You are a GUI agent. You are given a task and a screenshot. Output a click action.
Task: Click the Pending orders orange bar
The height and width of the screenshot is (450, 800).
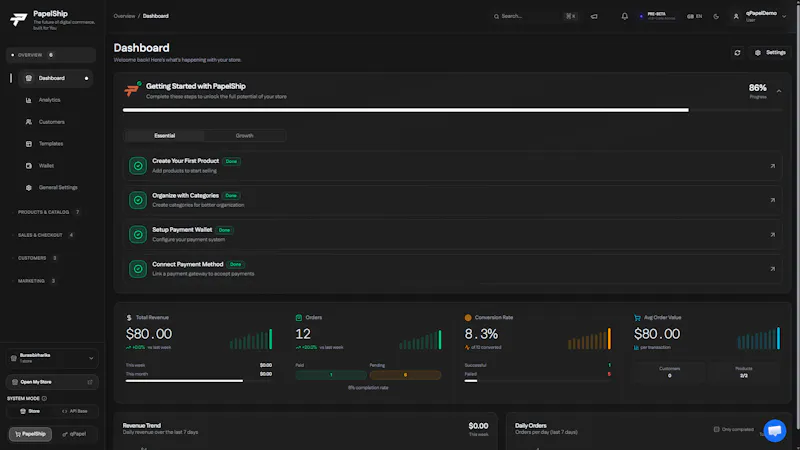tap(405, 375)
